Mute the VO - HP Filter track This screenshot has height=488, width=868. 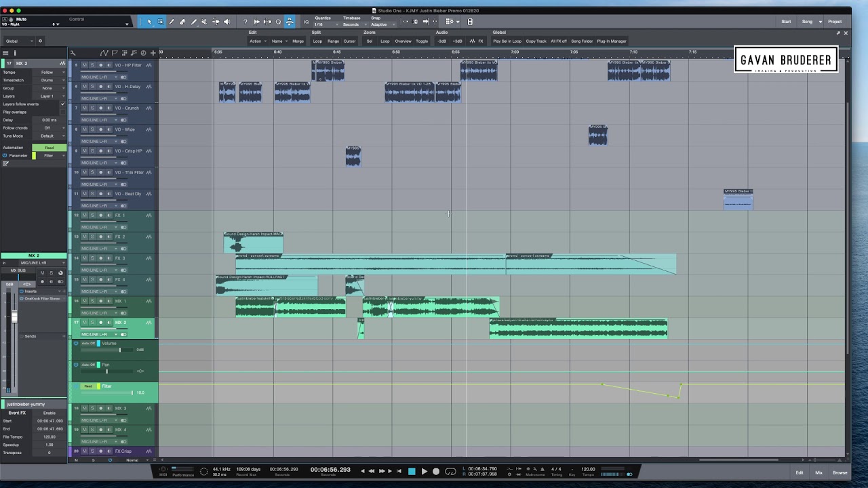85,65
